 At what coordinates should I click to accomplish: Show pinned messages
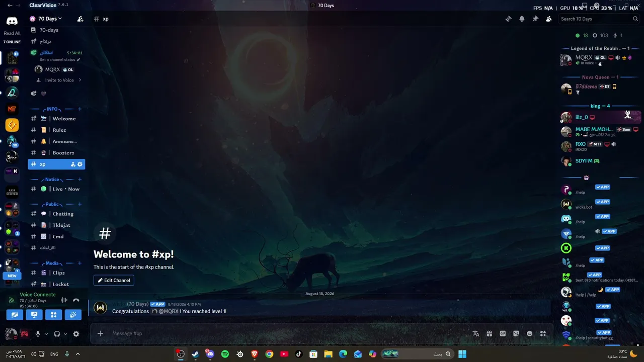[535, 19]
